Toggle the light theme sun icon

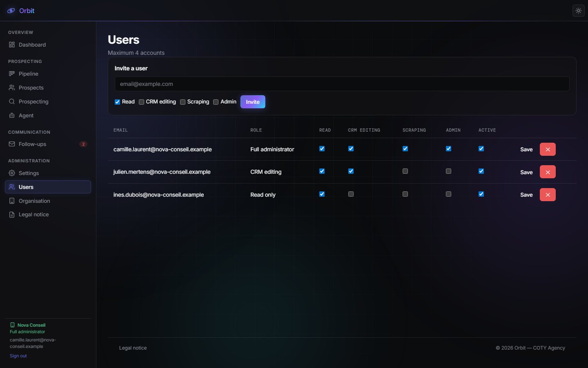(579, 11)
